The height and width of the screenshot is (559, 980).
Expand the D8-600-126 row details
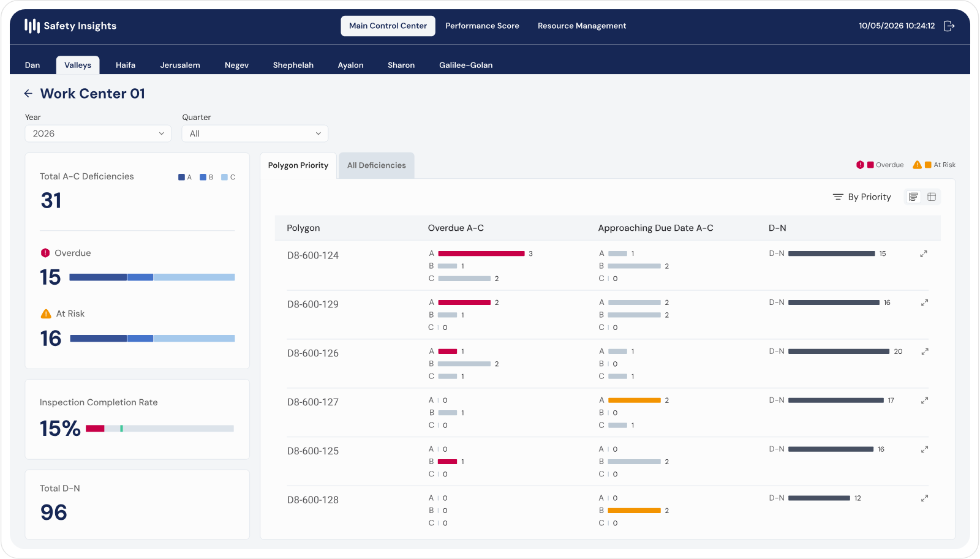pyautogui.click(x=925, y=351)
